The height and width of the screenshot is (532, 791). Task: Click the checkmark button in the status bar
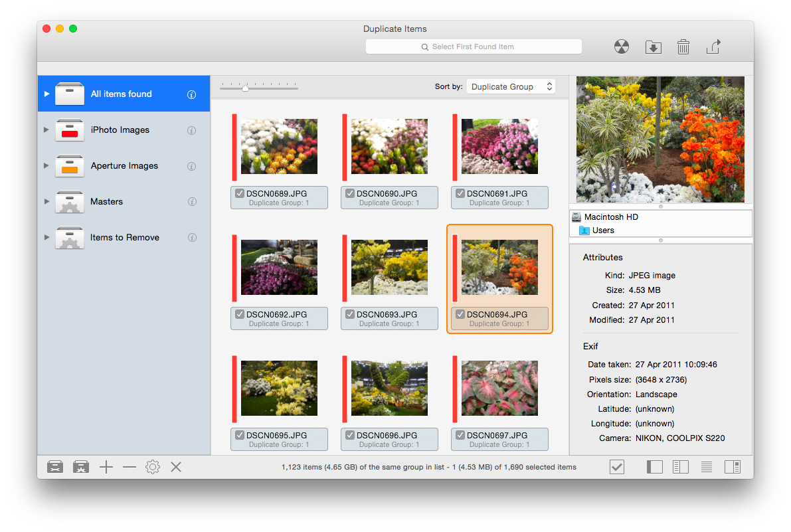pyautogui.click(x=617, y=467)
